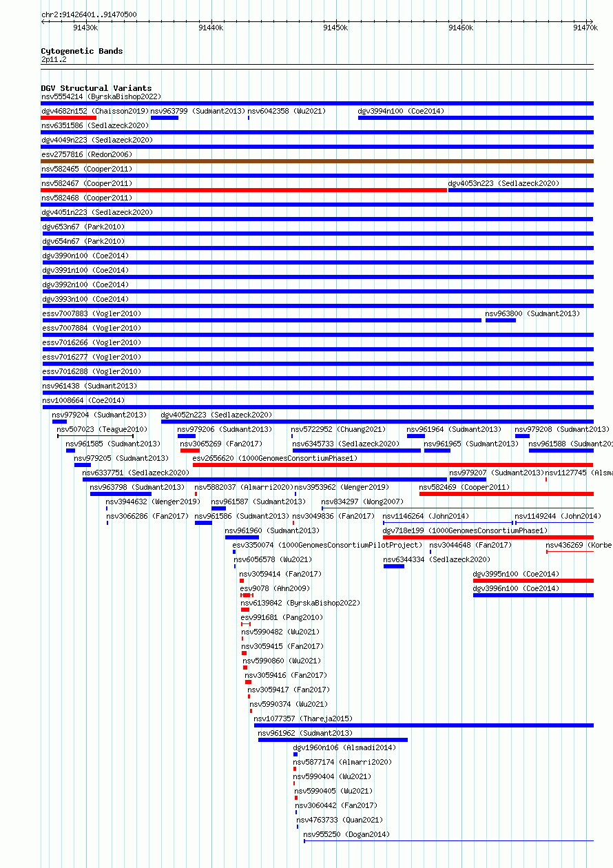Image resolution: width=613 pixels, height=868 pixels.
Task: Click the Cytogenetic Bands track title
Action: coord(82,51)
